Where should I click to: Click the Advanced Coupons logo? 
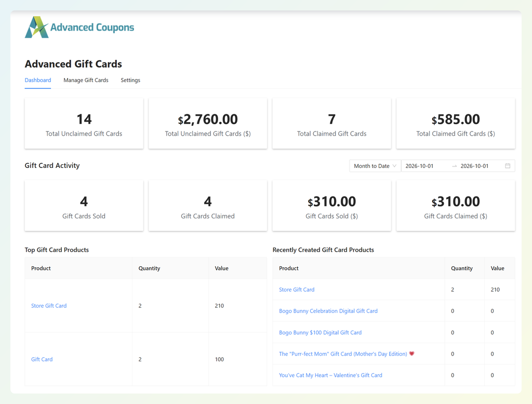pos(79,27)
